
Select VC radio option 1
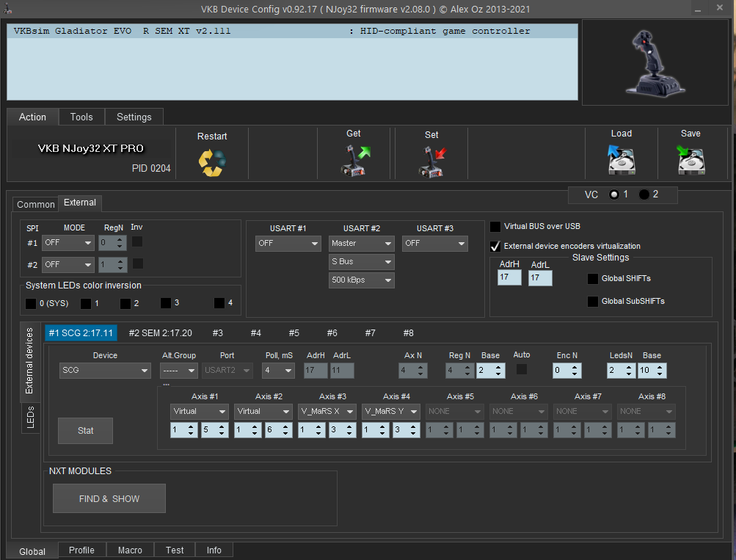[614, 194]
